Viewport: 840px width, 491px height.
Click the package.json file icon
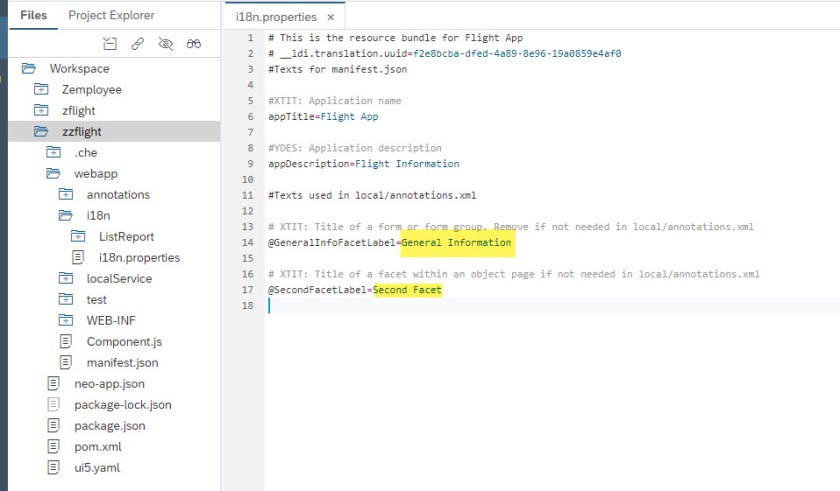click(x=53, y=425)
